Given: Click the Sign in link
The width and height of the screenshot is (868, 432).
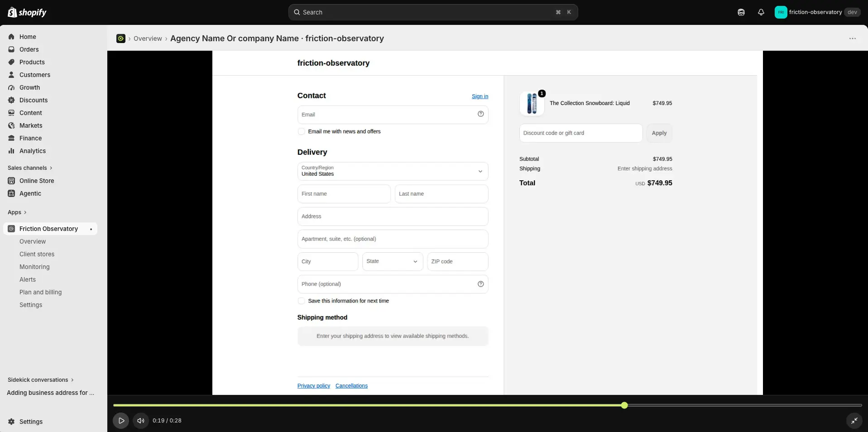Looking at the screenshot, I should [480, 96].
